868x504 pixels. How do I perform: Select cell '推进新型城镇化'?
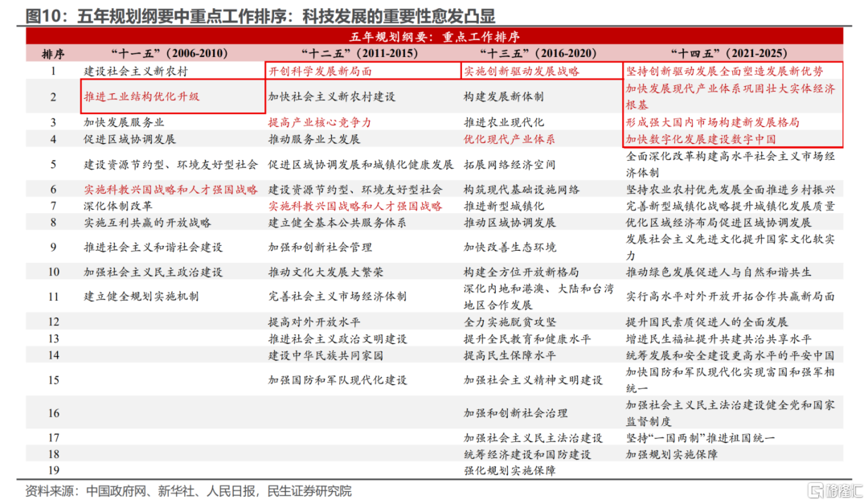tap(504, 206)
